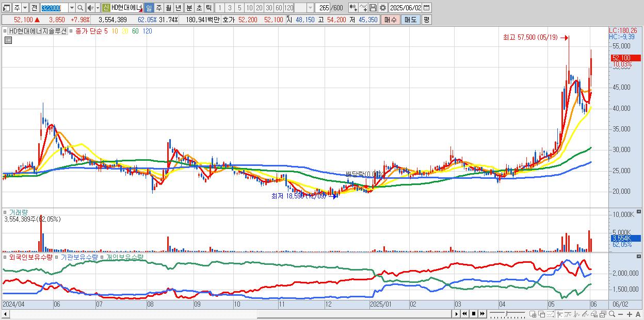Select interval 10 button
The width and height of the screenshot is (644, 320).
(x=249, y=8)
